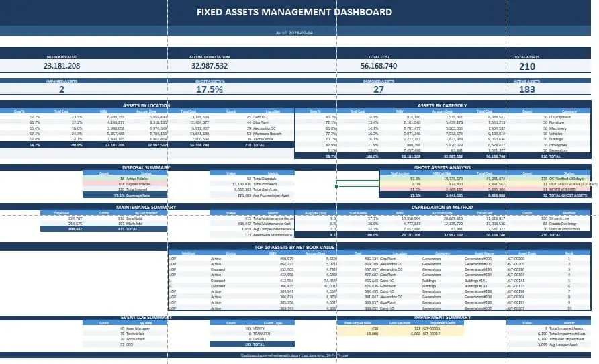Click the Fixed Assets Management Dashboard title
The image size is (599, 364).
point(294,12)
